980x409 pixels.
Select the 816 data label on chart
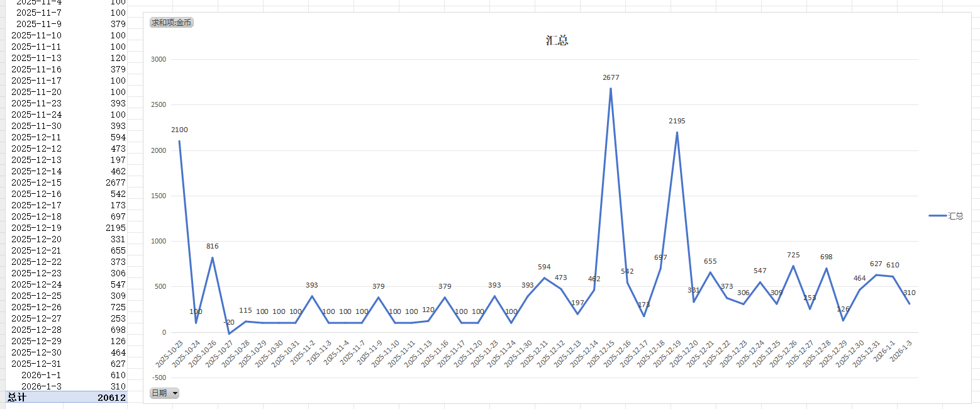click(212, 247)
